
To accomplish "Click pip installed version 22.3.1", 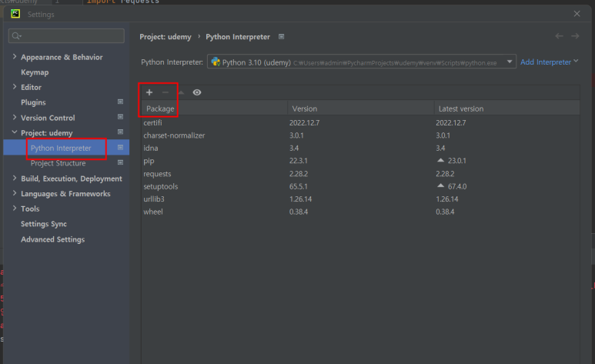I will 298,161.
